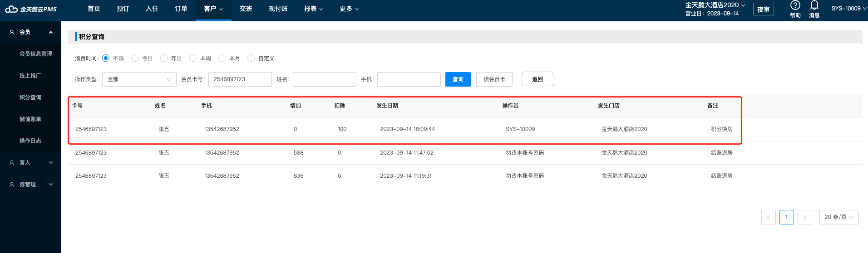Viewport: 868px width, 253px height.
Task: Expand the 更多 top menu
Action: (349, 9)
